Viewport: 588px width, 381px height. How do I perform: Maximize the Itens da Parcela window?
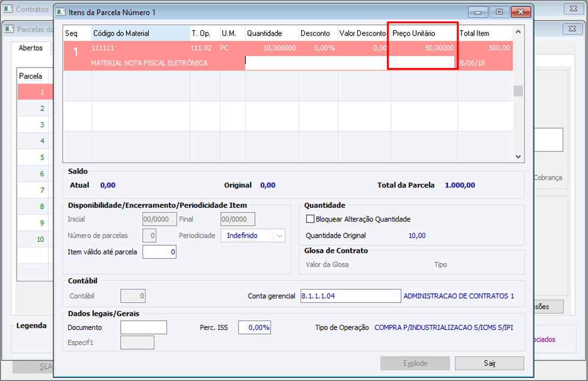pyautogui.click(x=499, y=12)
